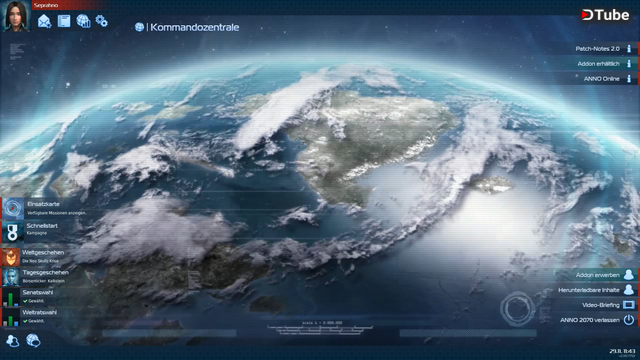Viewport: 640px width, 360px height.
Task: Click info icon next to ANNO Online
Action: pyautogui.click(x=629, y=78)
